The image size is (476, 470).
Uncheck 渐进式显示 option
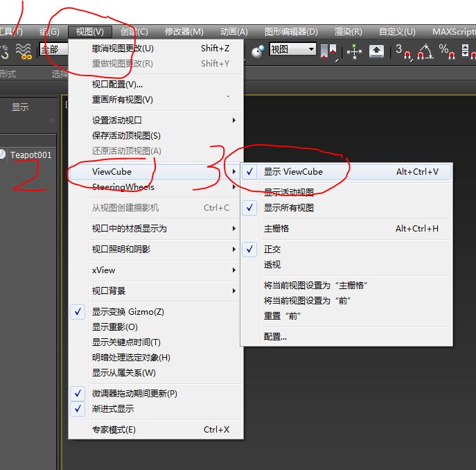pos(113,409)
